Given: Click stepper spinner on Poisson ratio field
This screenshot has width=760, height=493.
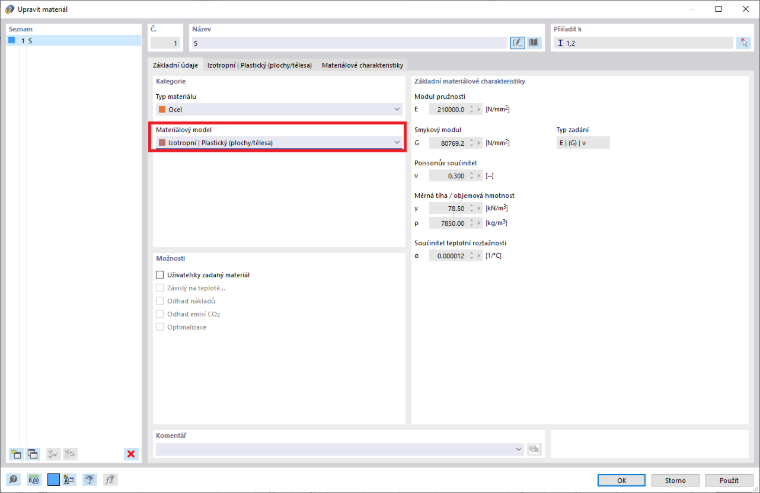Looking at the screenshot, I should tap(472, 176).
